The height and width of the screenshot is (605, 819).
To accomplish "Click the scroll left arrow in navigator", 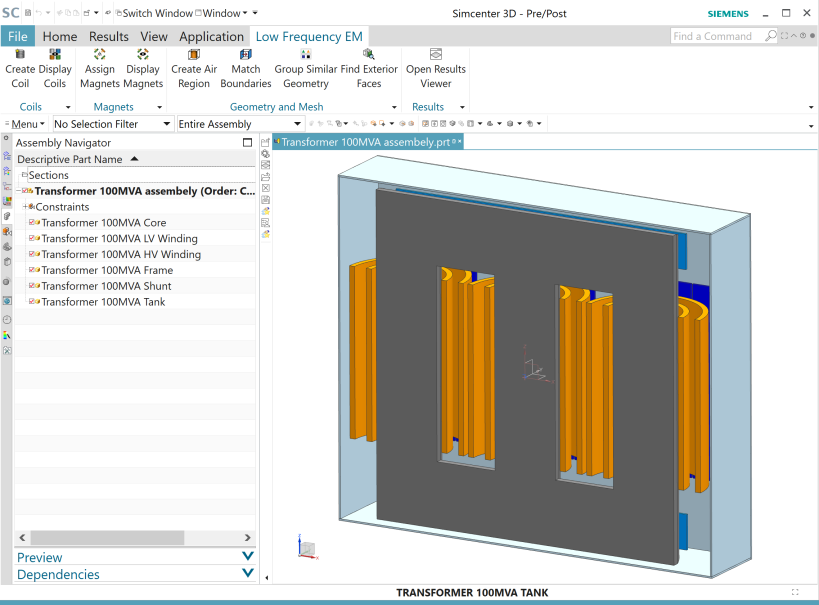I will pos(22,537).
